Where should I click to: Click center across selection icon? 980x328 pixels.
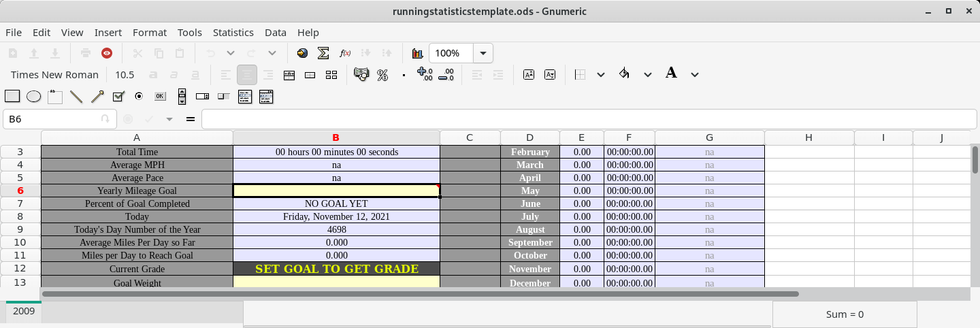tap(289, 75)
